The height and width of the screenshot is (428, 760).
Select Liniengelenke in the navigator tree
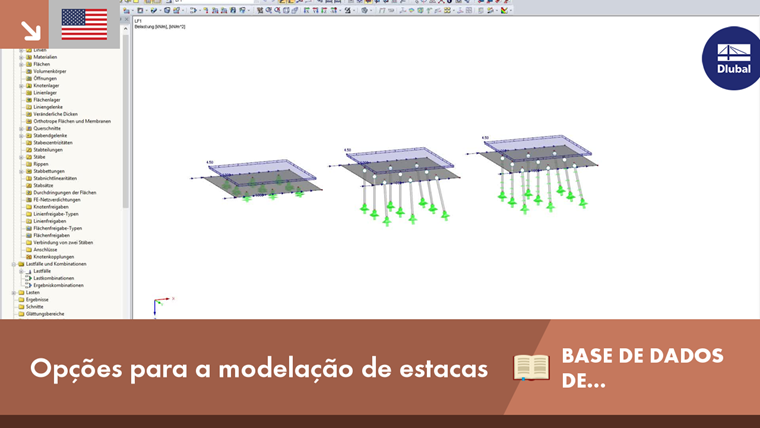click(48, 107)
